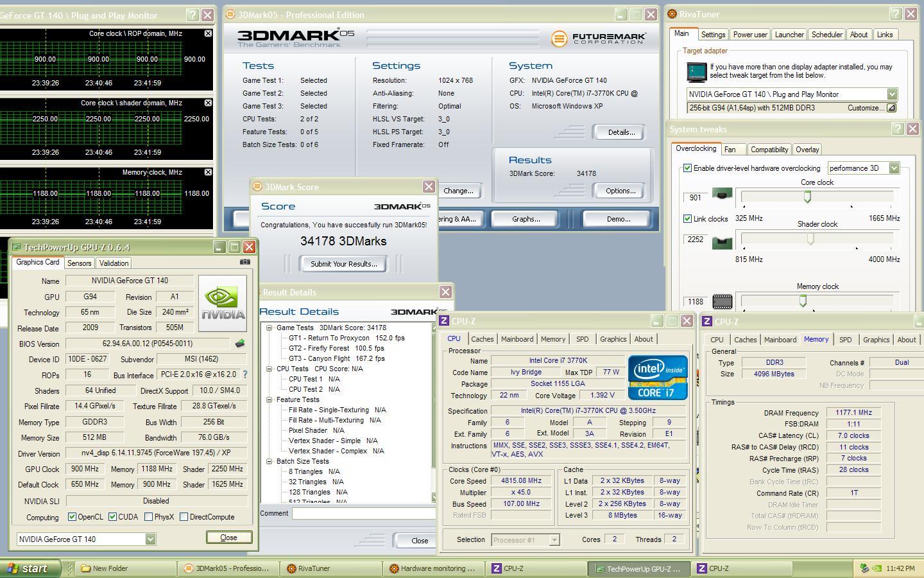The width and height of the screenshot is (924, 578).
Task: Collapse CPU Tests tree node
Action: pos(269,369)
